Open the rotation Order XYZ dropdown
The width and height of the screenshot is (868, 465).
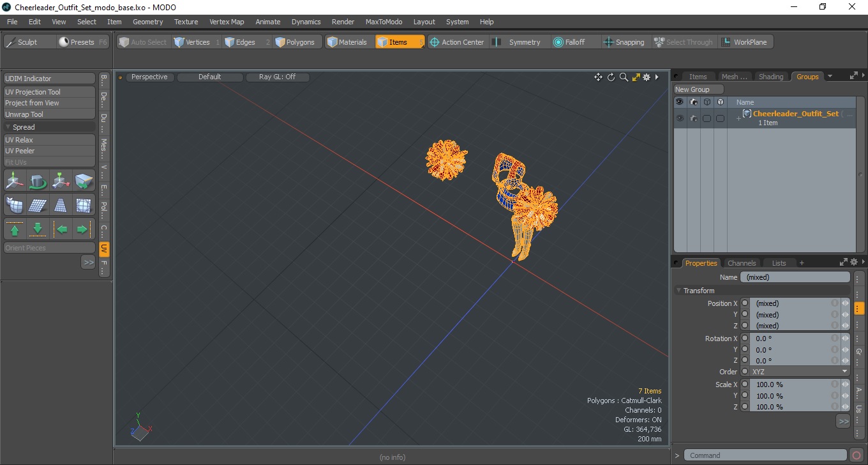click(800, 372)
